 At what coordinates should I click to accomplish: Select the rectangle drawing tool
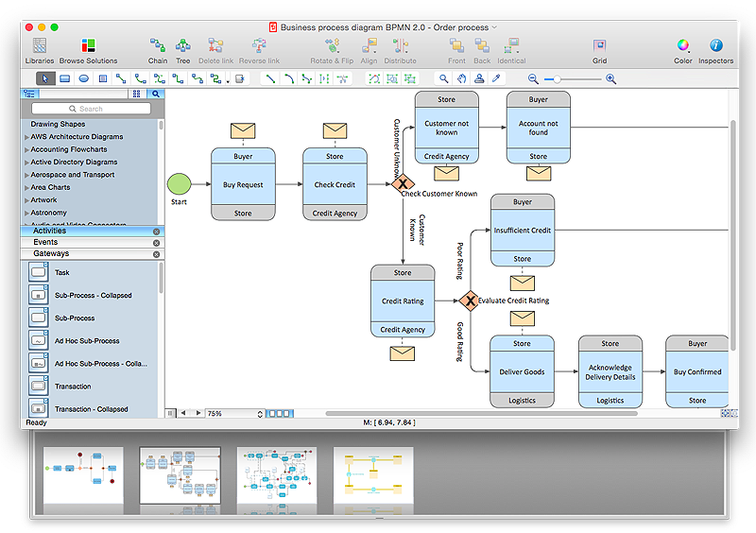click(x=64, y=78)
